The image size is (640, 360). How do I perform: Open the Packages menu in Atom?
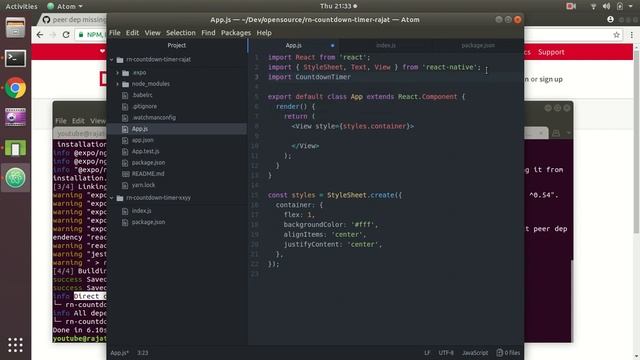(x=236, y=33)
